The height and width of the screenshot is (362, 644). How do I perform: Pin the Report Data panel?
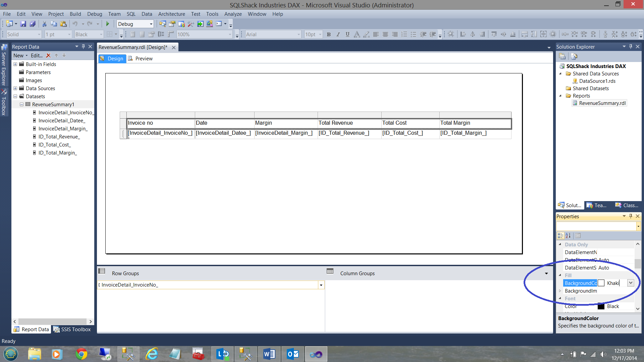pos(84,47)
